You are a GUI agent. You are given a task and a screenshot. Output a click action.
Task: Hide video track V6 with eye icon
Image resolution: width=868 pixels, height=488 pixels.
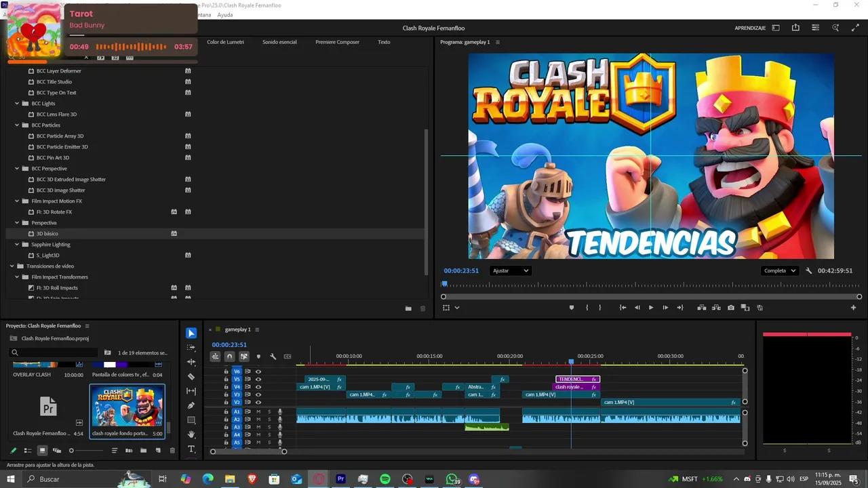pos(258,371)
